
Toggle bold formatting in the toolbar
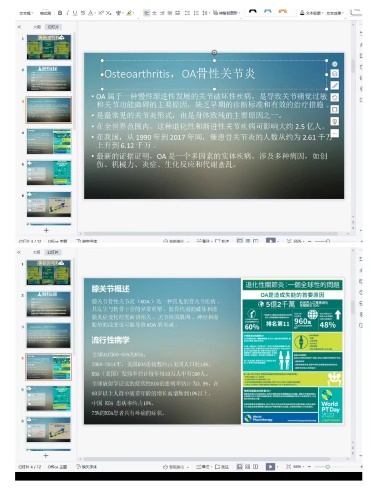[x=60, y=13]
